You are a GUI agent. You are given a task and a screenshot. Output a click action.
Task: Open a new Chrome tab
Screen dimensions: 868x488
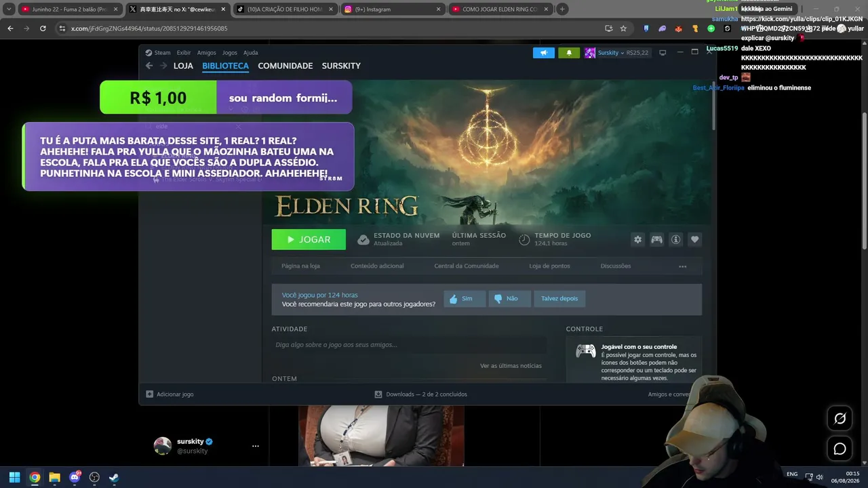click(x=562, y=9)
